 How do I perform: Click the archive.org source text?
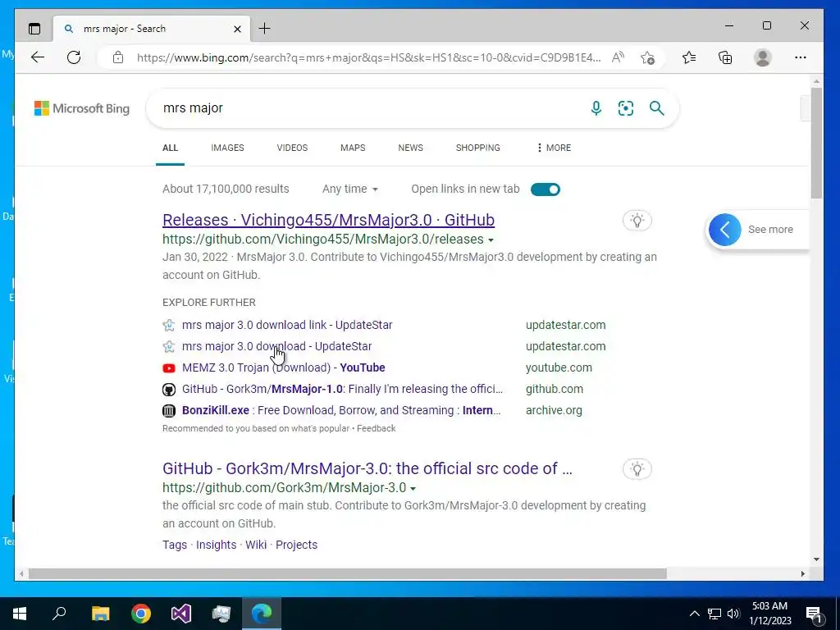coord(554,410)
